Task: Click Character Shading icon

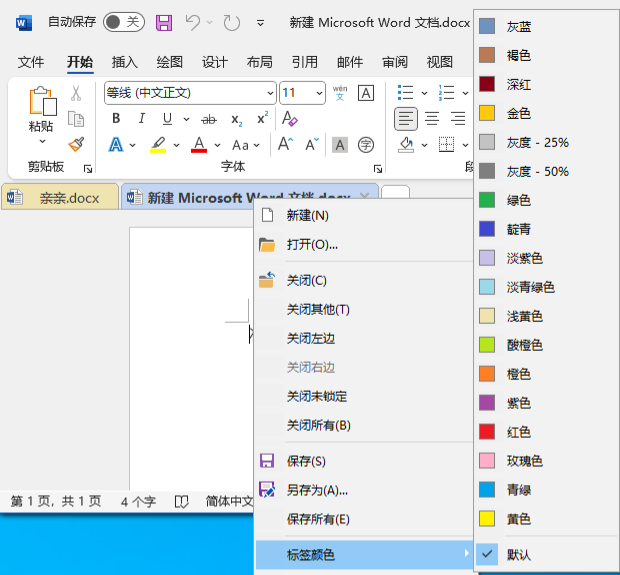Action: (340, 145)
